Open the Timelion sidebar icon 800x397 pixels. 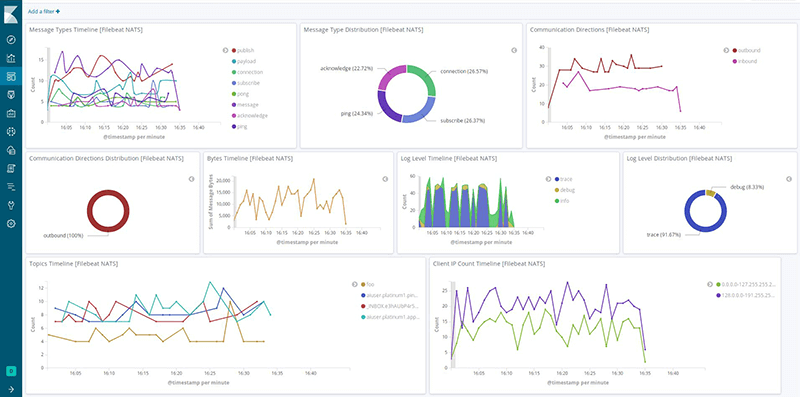(11, 95)
